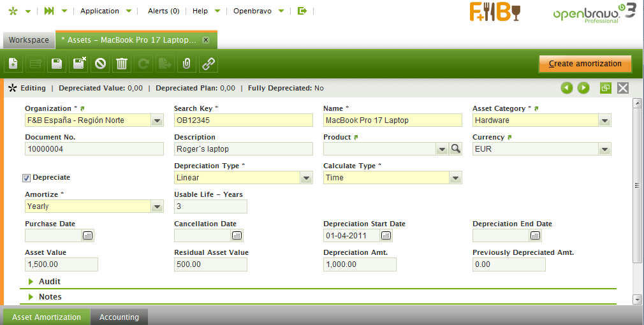644x325 pixels.
Task: Uncheck the Depreciate checkbox
Action: pyautogui.click(x=27, y=178)
